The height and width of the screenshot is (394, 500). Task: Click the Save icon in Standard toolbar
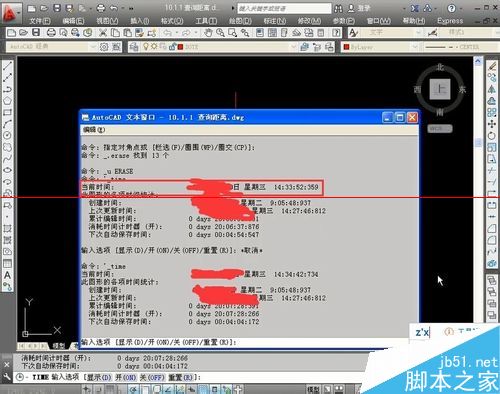pyautogui.click(x=36, y=33)
